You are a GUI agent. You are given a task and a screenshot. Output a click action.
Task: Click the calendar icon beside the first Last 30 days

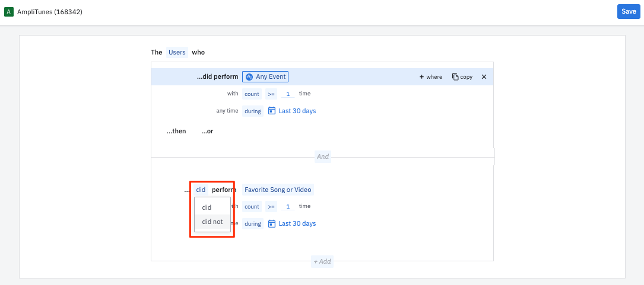pos(272,111)
